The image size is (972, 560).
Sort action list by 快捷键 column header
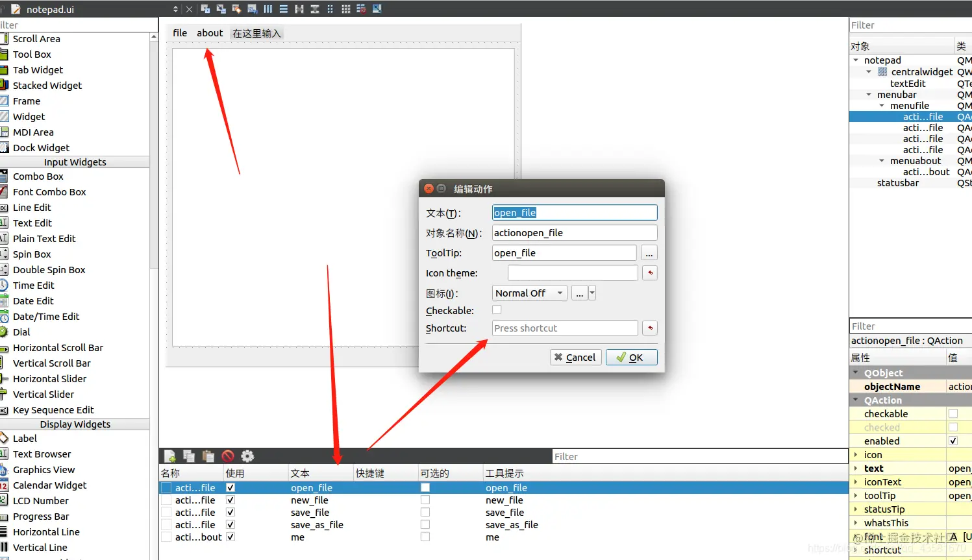click(x=386, y=473)
